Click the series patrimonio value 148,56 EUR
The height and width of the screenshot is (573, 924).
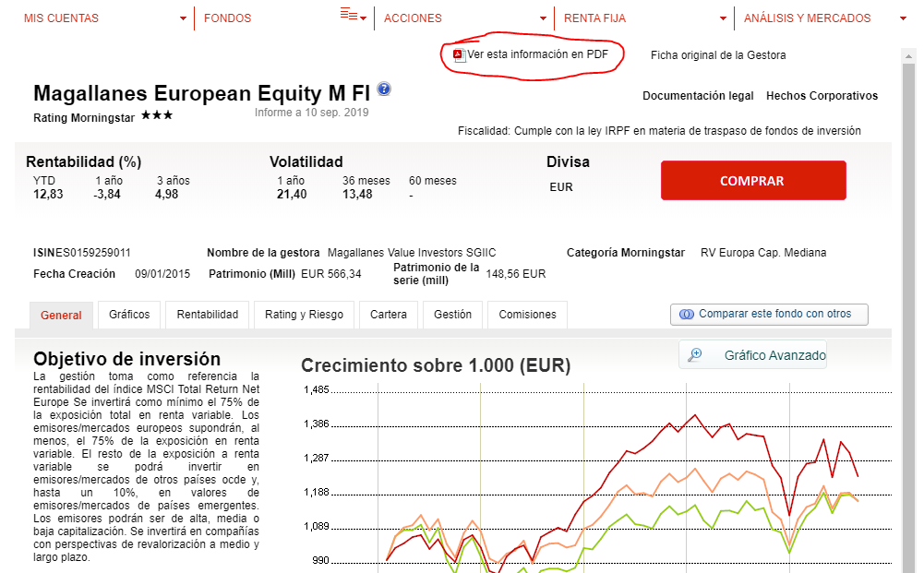(516, 274)
